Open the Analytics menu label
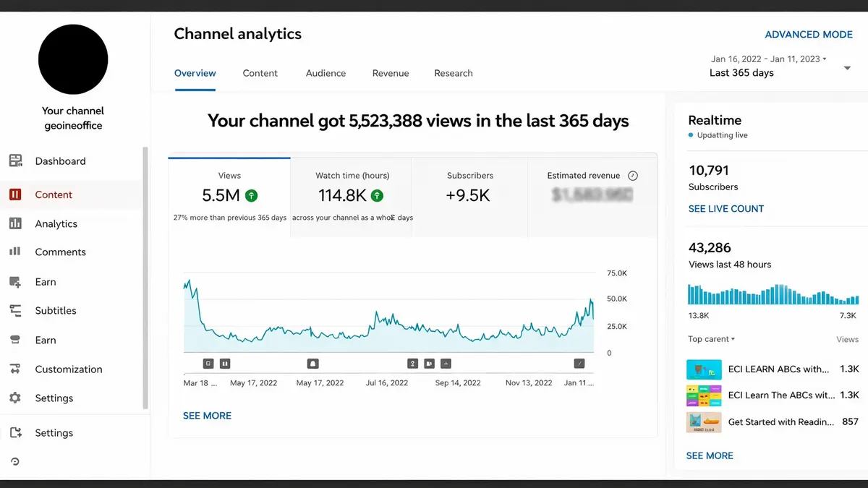868x488 pixels. (x=56, y=224)
